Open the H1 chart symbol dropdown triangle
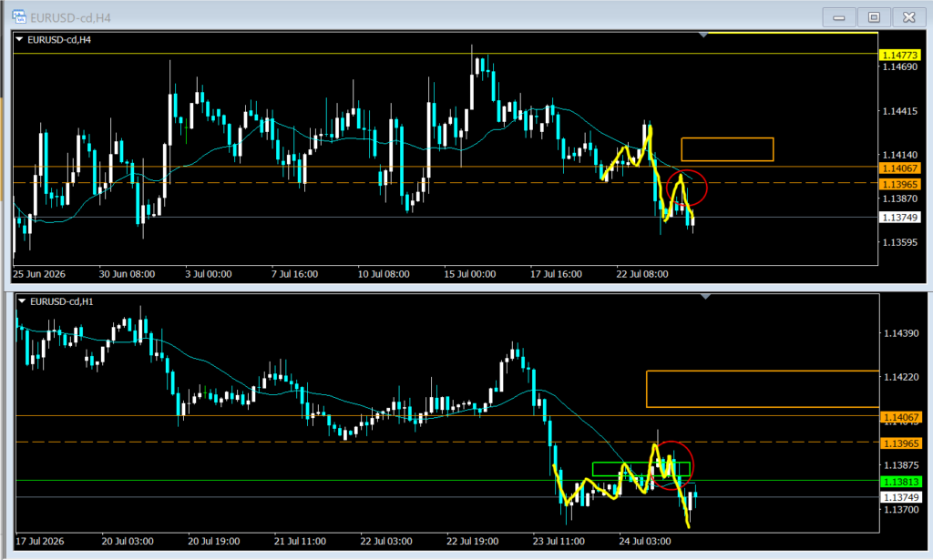This screenshot has height=560, width=933. coord(22,300)
